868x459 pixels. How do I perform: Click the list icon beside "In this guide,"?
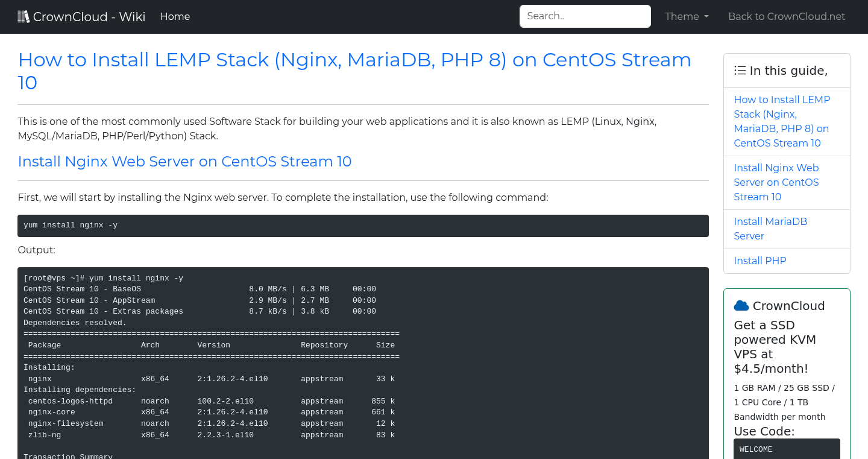pyautogui.click(x=740, y=70)
